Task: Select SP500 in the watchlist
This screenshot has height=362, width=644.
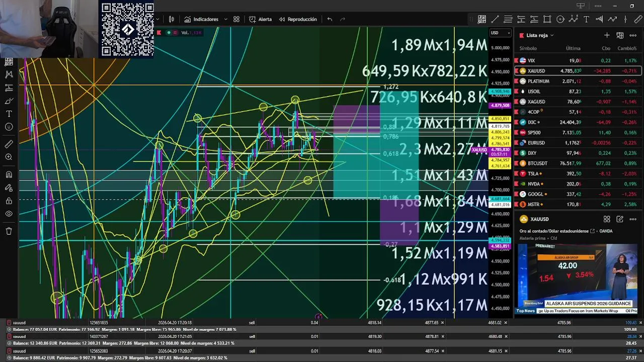Action: (x=578, y=133)
